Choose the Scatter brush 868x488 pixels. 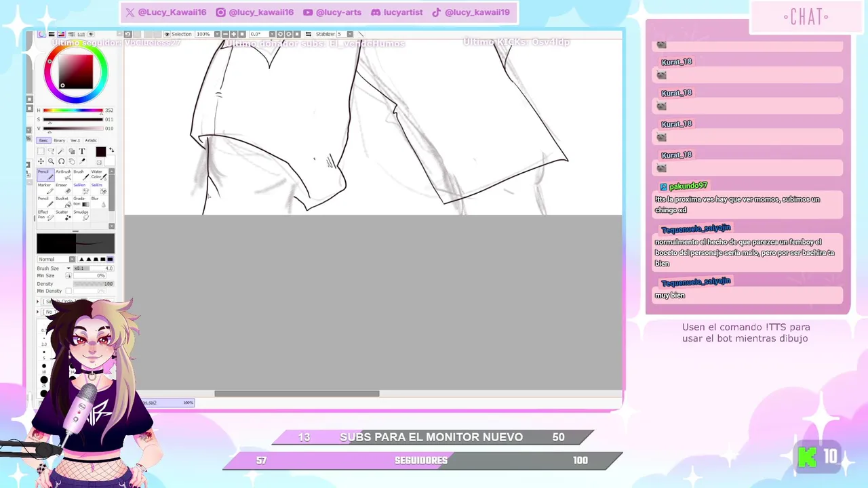(x=63, y=216)
